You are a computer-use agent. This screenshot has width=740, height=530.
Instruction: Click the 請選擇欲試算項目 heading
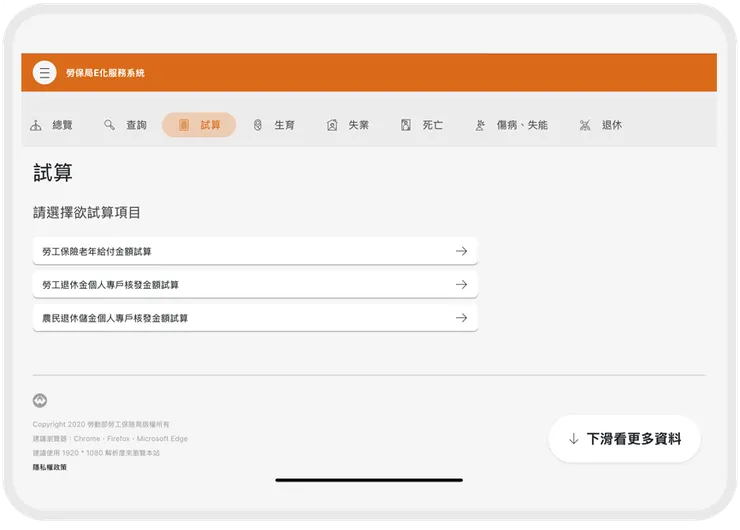(x=87, y=212)
